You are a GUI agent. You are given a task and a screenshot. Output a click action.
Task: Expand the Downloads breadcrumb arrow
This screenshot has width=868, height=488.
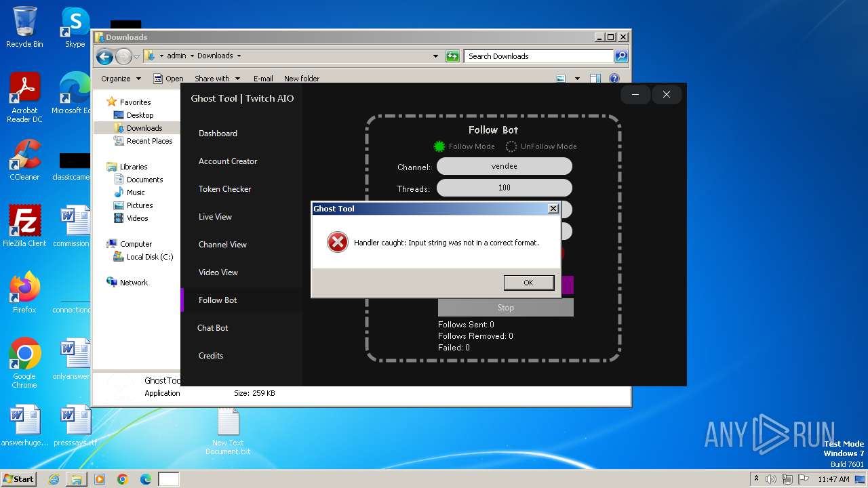pos(239,56)
